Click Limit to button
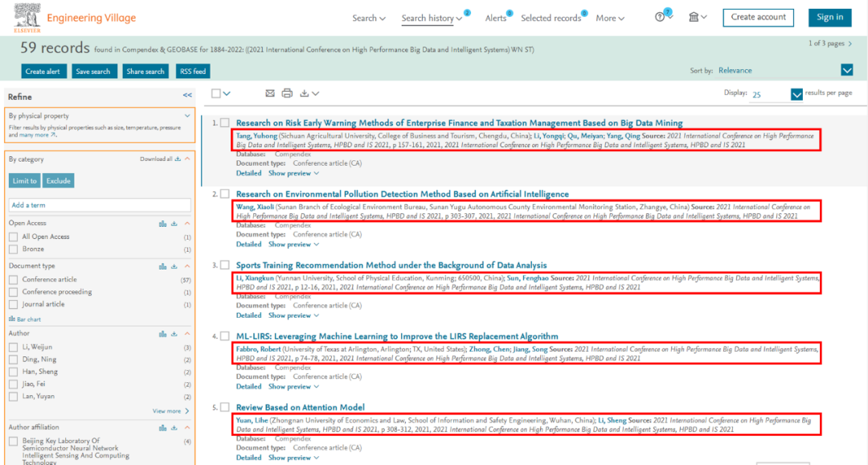Viewport: 868px width, 465px height. pos(24,181)
